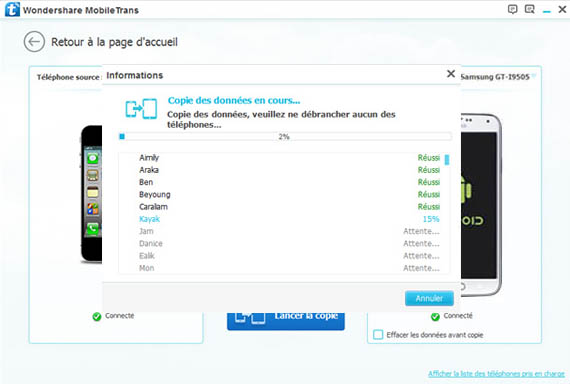Select the Beyoung contact row
Viewport: 570px width, 384px height.
click(284, 195)
